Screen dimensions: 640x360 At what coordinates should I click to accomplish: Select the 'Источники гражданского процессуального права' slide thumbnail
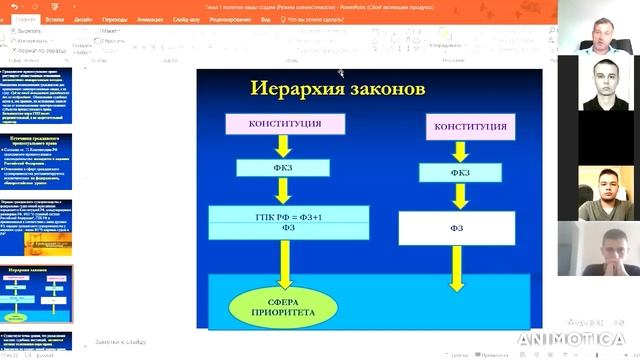click(x=36, y=162)
